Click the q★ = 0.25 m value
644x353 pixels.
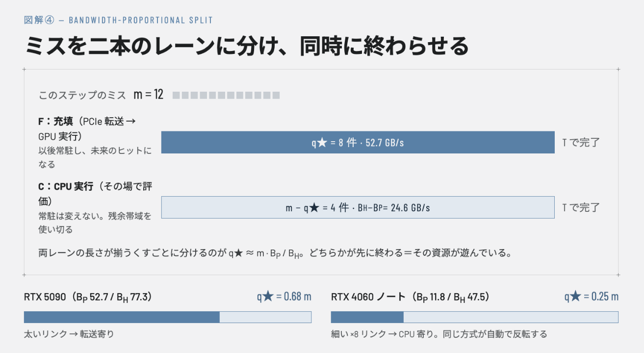point(592,296)
